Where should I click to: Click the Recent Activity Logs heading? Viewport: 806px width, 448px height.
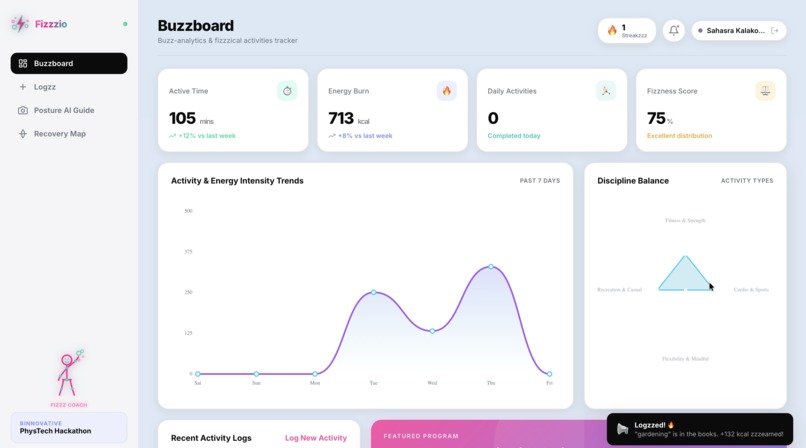point(211,438)
